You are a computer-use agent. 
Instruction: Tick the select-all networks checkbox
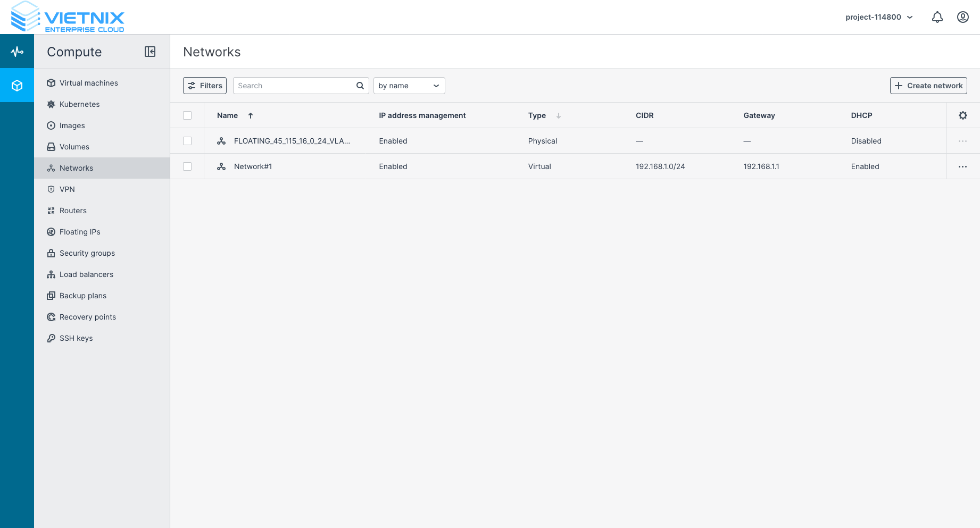tap(187, 115)
